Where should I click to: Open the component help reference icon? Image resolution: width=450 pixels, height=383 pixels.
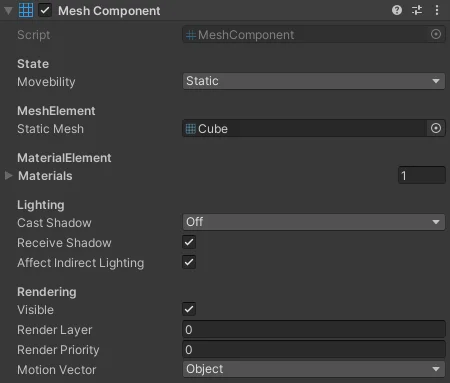coord(397,10)
